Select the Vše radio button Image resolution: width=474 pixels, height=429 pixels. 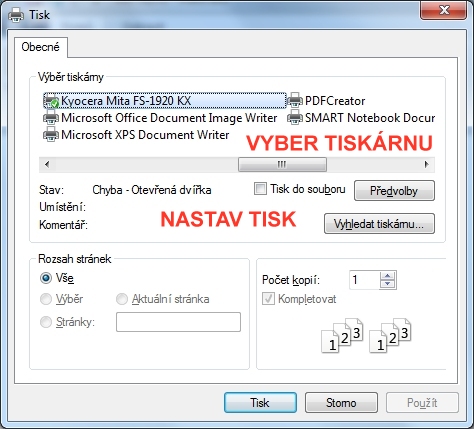coord(46,278)
